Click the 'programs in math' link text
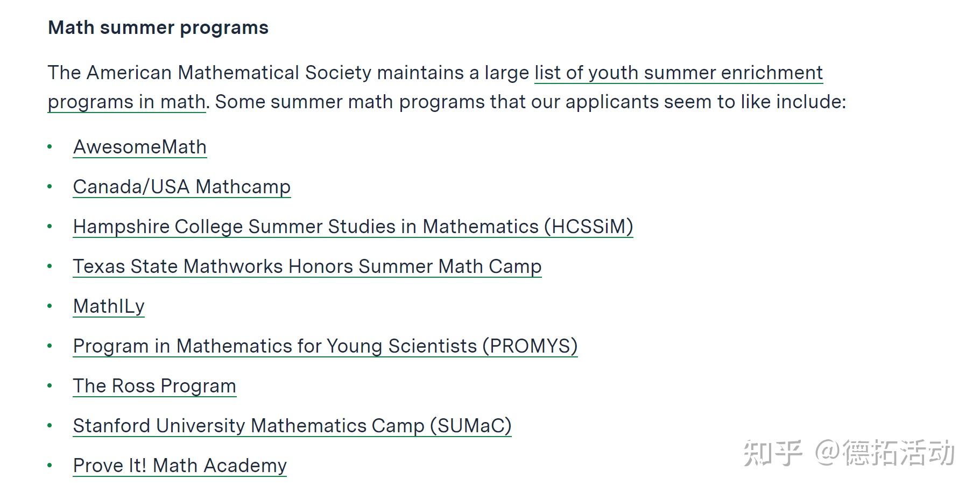 (x=126, y=102)
